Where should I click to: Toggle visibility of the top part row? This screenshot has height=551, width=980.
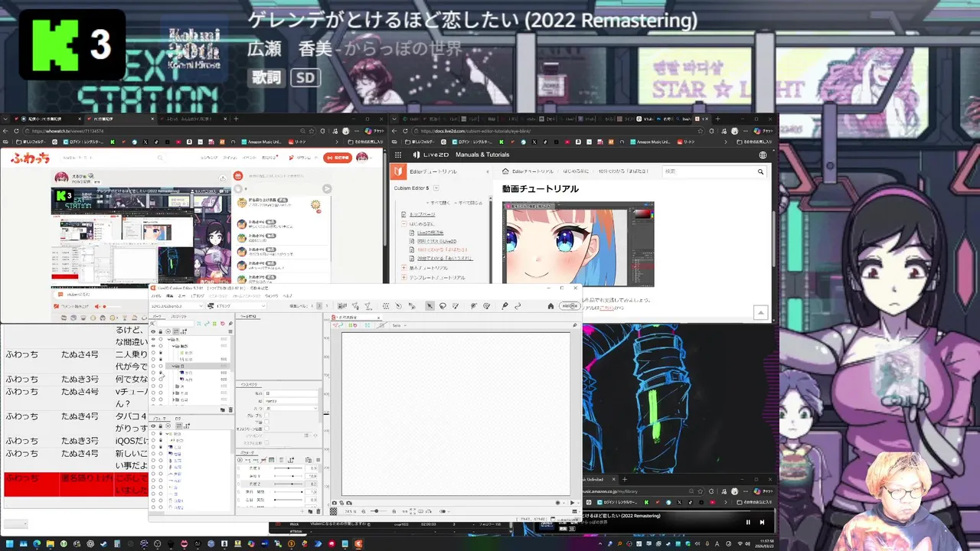tap(153, 339)
